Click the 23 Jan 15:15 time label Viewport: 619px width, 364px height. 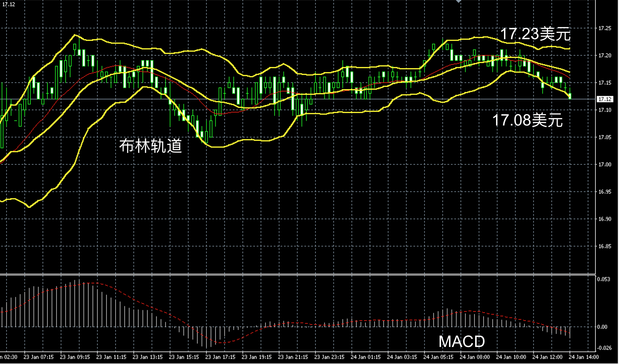pyautogui.click(x=184, y=357)
